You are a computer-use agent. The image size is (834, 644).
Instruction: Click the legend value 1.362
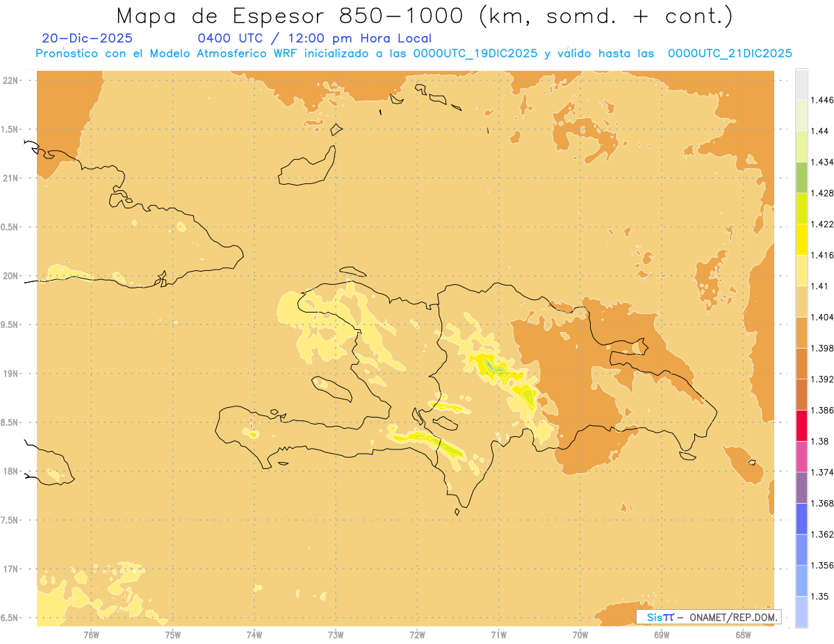(823, 534)
